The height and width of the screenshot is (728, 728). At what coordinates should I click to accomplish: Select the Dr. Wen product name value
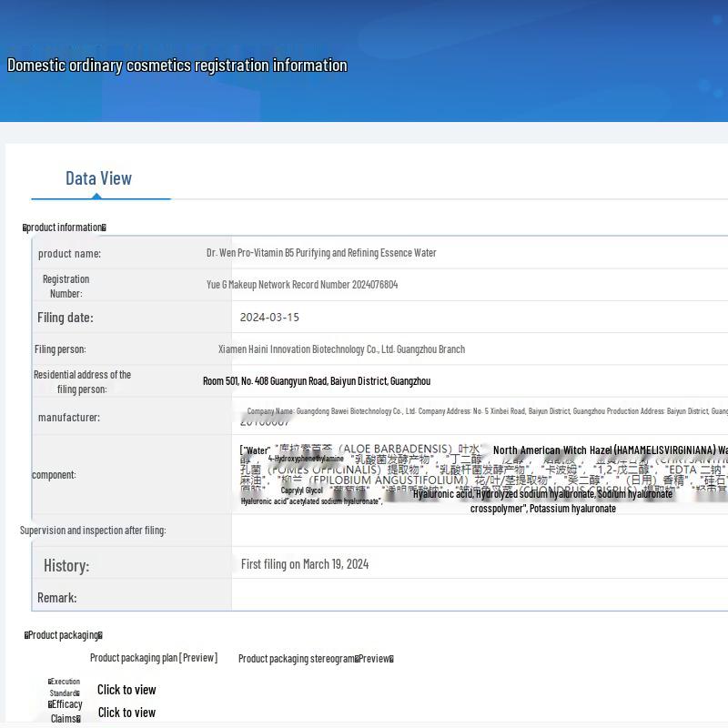click(321, 253)
